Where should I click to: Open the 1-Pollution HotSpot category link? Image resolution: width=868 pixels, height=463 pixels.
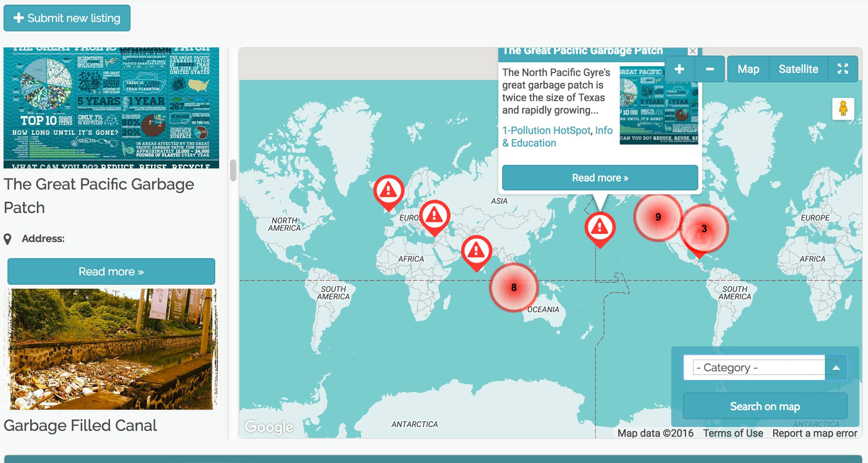(x=546, y=130)
